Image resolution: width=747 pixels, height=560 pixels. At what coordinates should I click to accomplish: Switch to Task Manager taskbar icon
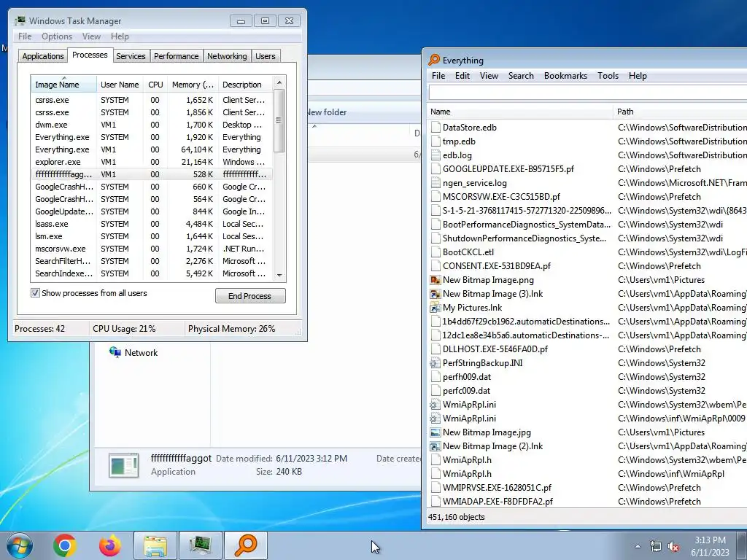tap(200, 545)
